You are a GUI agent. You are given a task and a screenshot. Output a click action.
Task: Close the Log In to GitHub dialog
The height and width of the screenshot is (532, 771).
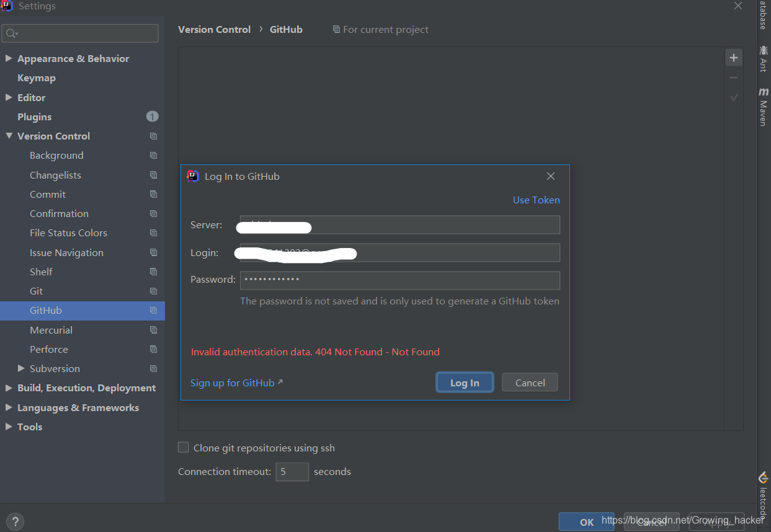coord(550,176)
